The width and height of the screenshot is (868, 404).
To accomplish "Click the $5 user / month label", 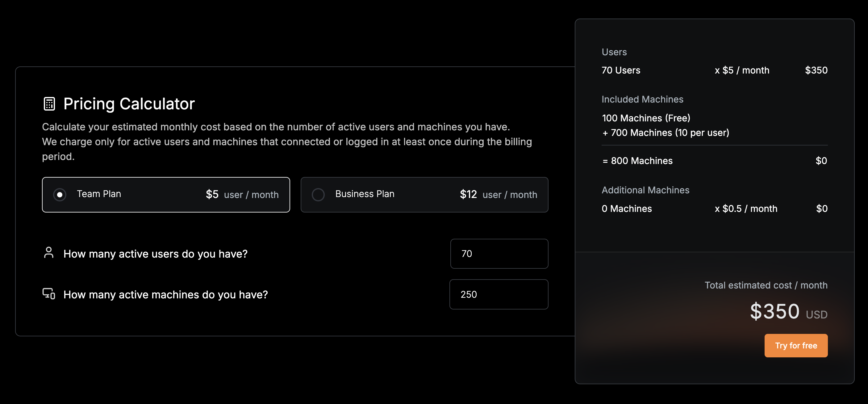I will [242, 195].
